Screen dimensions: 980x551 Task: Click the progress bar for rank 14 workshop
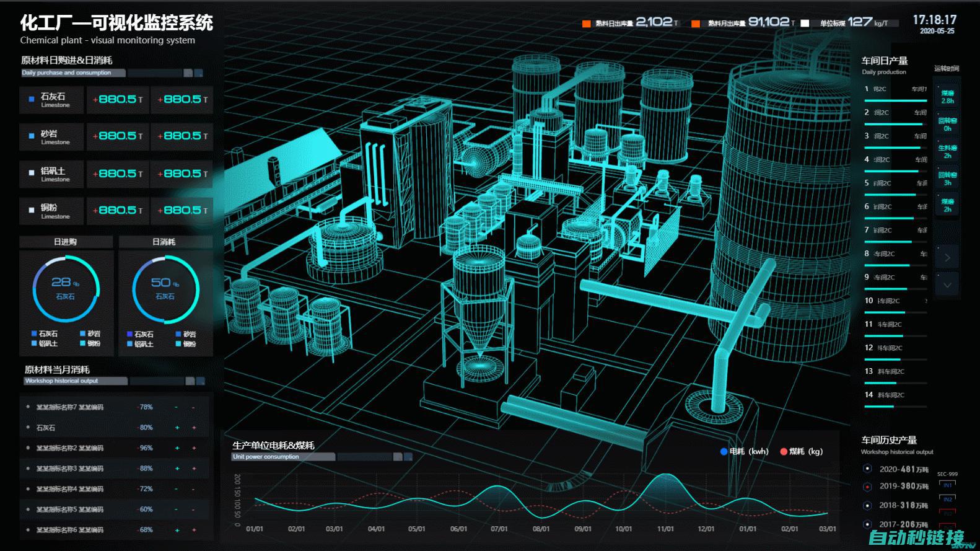click(x=896, y=407)
